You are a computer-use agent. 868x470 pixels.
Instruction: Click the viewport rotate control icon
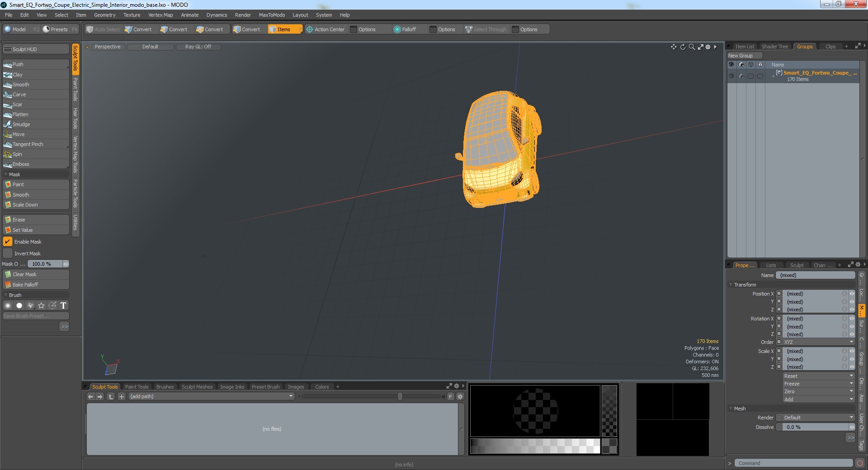683,47
